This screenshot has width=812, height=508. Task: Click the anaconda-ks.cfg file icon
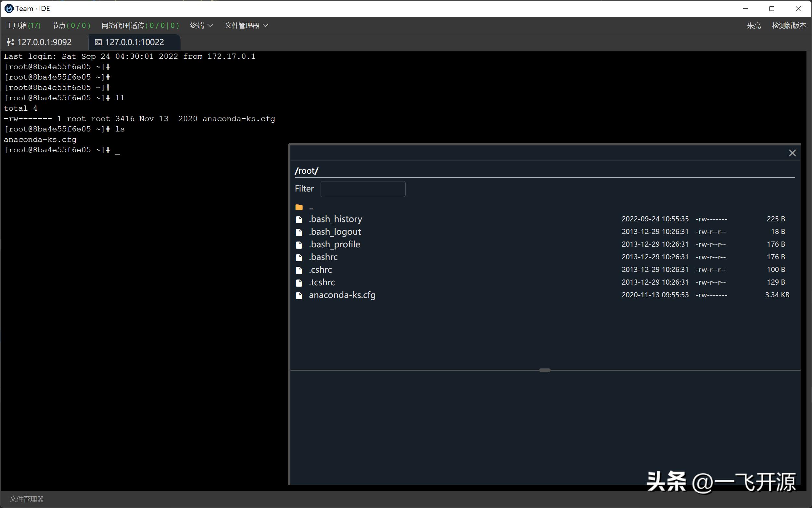(x=299, y=295)
